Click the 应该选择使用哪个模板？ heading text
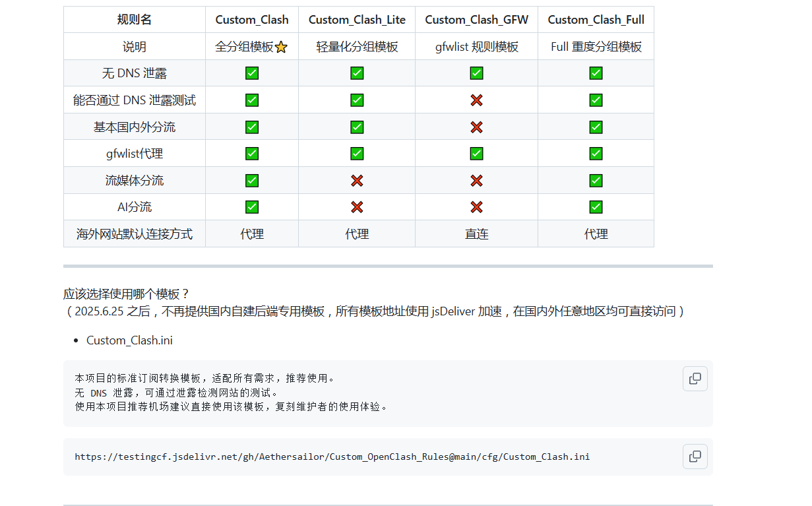Viewport: 812px width, 506px height. tap(127, 294)
